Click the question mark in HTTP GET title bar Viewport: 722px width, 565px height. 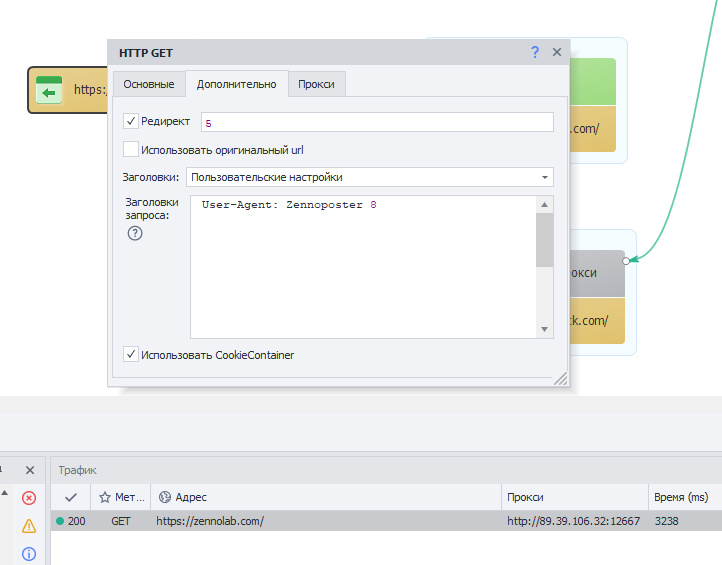pyautogui.click(x=535, y=52)
